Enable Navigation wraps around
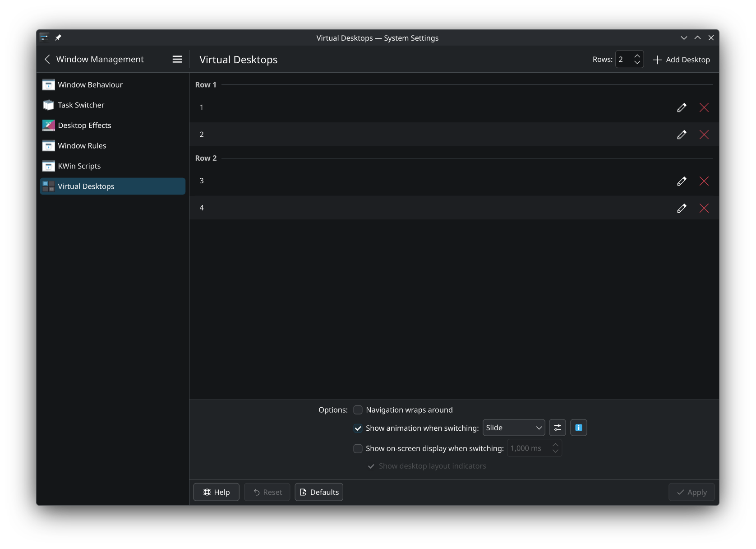756x549 pixels. coord(358,410)
